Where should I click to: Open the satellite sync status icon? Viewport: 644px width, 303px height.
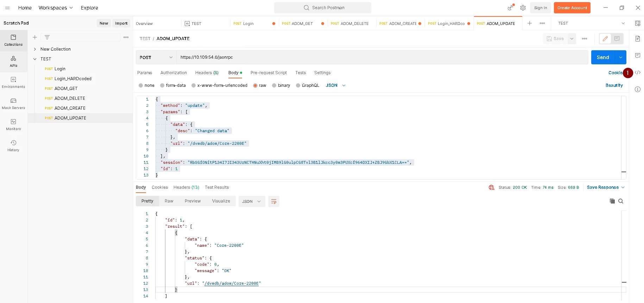coord(511,7)
